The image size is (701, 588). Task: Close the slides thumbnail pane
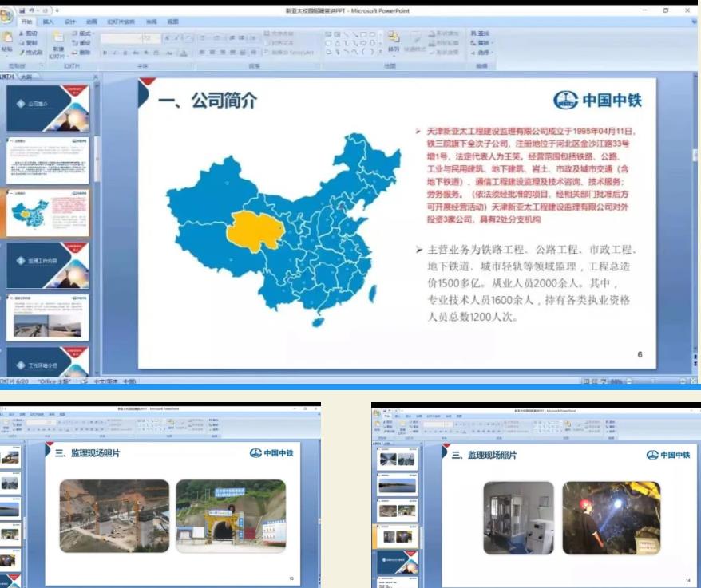tap(95, 77)
